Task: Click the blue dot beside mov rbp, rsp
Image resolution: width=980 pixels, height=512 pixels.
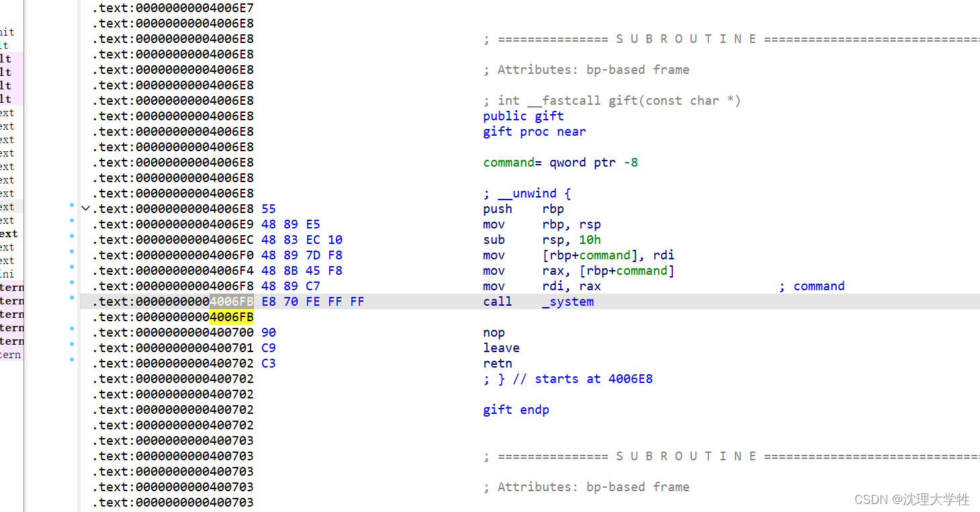Action: point(72,224)
